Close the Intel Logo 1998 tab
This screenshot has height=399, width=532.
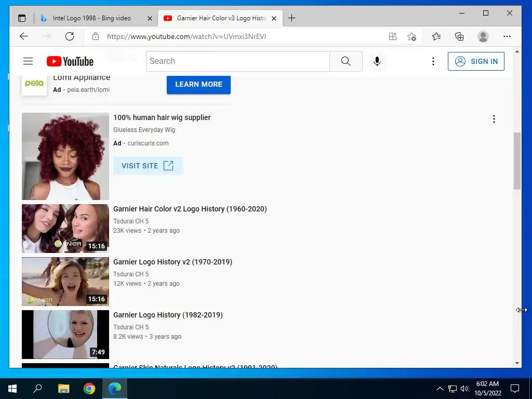click(x=150, y=18)
